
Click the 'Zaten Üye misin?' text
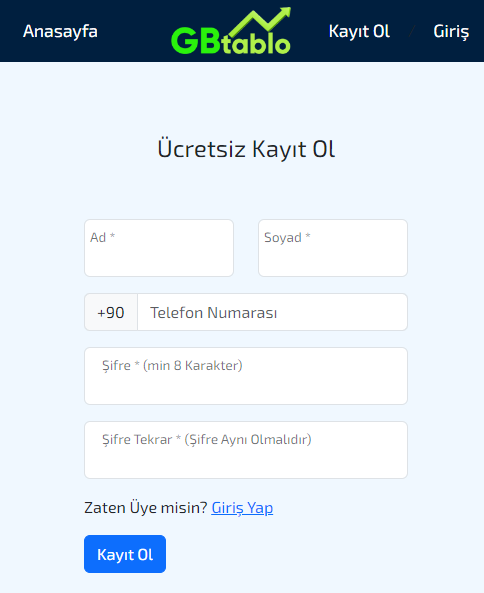(x=146, y=508)
